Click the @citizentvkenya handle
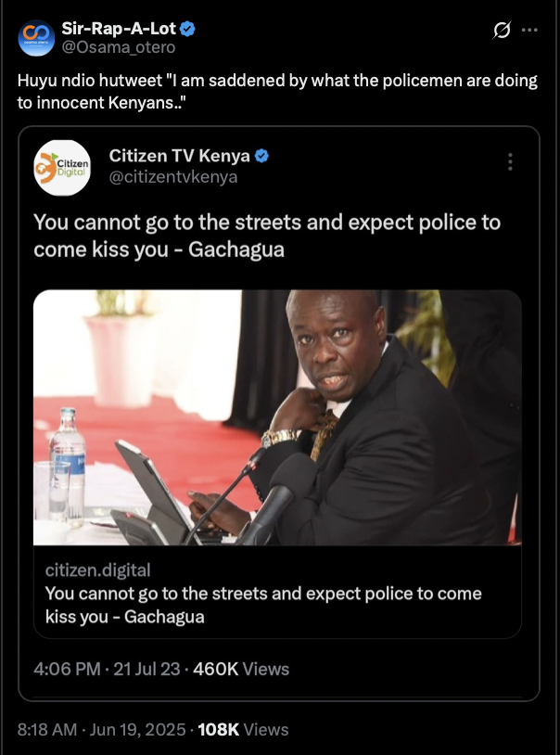Viewport: 560px width, 755px height. [x=173, y=177]
